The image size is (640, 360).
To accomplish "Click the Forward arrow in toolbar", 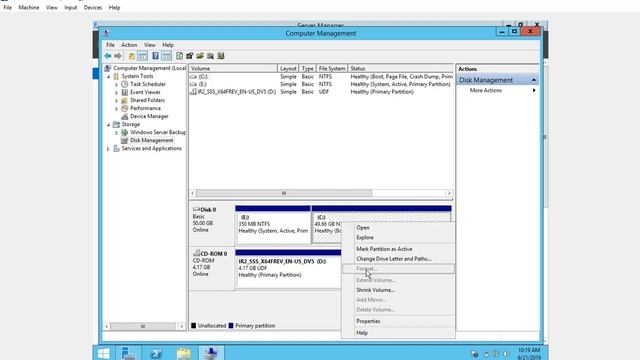I will coord(118,56).
